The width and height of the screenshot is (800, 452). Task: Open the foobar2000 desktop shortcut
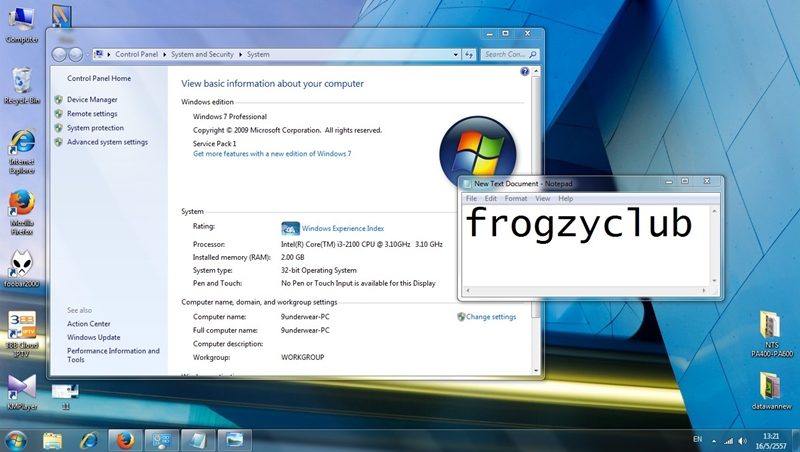point(21,269)
